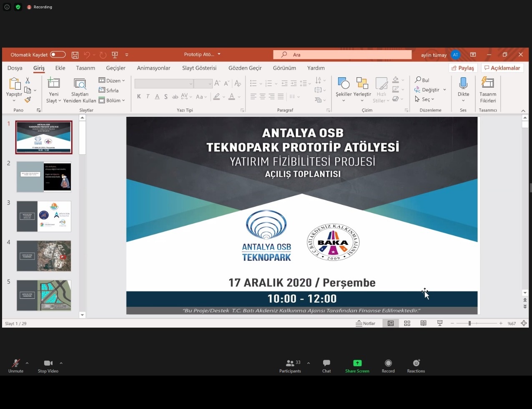The width and height of the screenshot is (532, 409).
Task: Open the Bölüm section dropdown
Action: click(112, 101)
